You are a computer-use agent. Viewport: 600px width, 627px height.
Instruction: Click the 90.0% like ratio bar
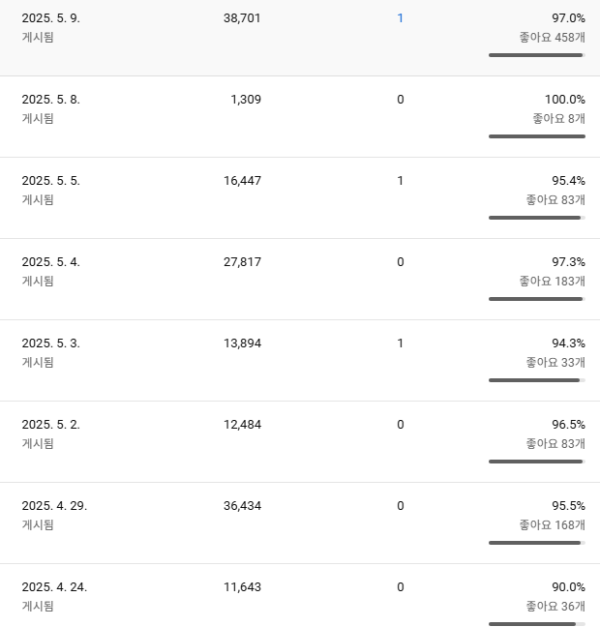coord(536,624)
